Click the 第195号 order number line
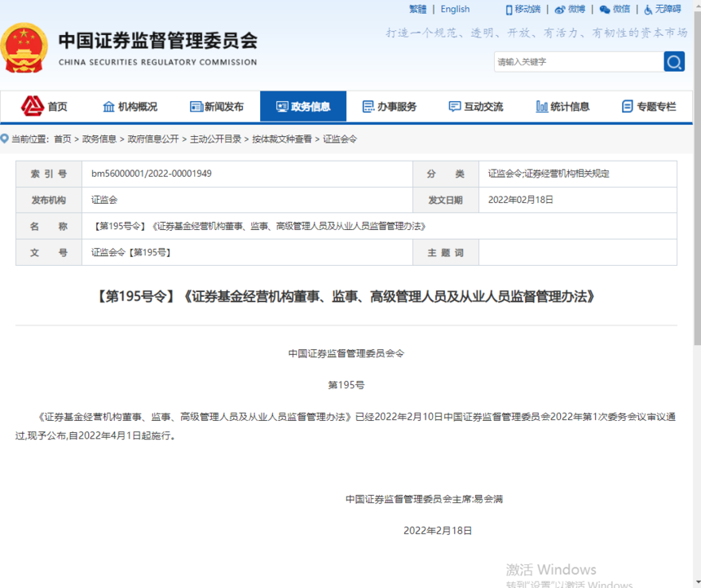 click(x=346, y=385)
